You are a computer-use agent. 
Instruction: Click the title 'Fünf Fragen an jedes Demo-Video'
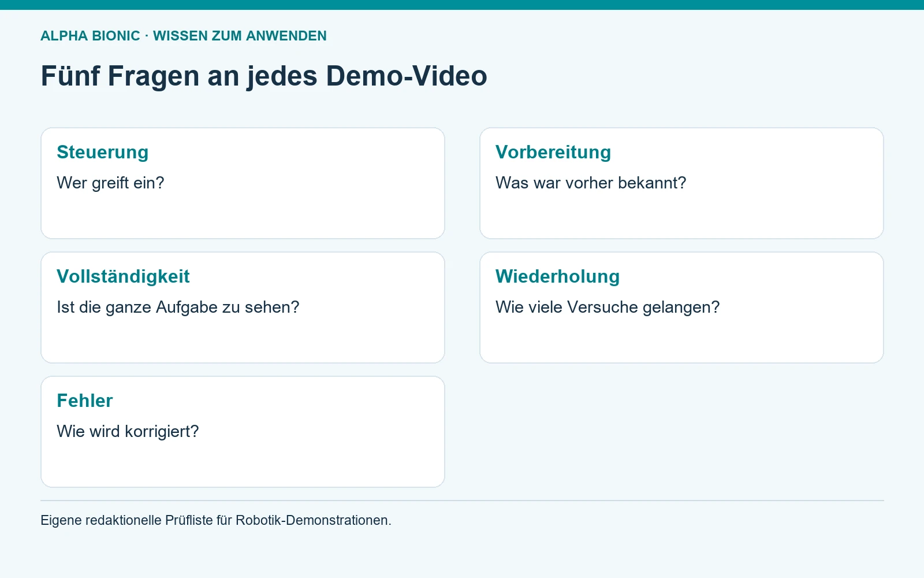(264, 76)
